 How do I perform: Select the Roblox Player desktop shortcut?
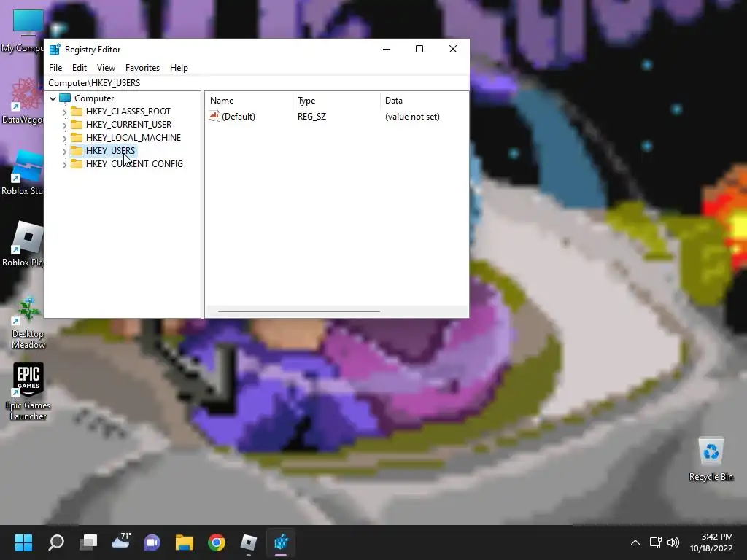tap(23, 244)
